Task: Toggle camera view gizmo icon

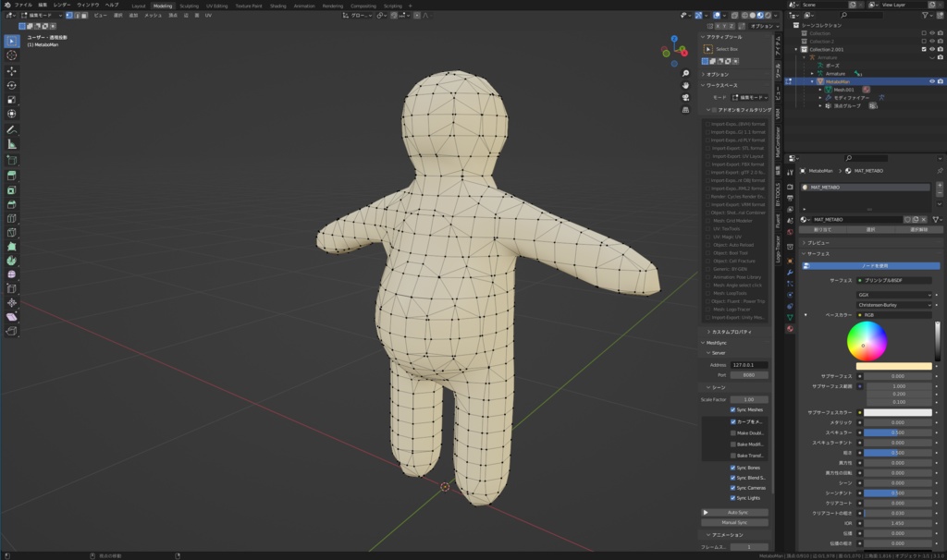Action: pyautogui.click(x=685, y=97)
